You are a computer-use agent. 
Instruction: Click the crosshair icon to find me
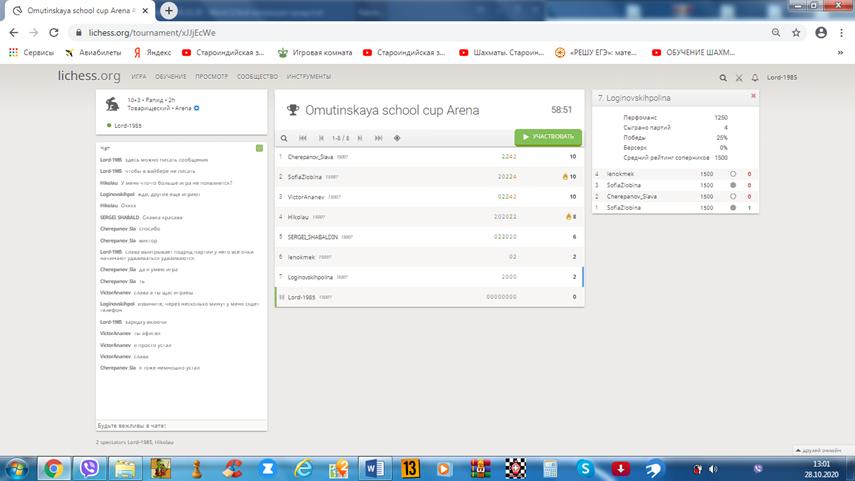397,138
